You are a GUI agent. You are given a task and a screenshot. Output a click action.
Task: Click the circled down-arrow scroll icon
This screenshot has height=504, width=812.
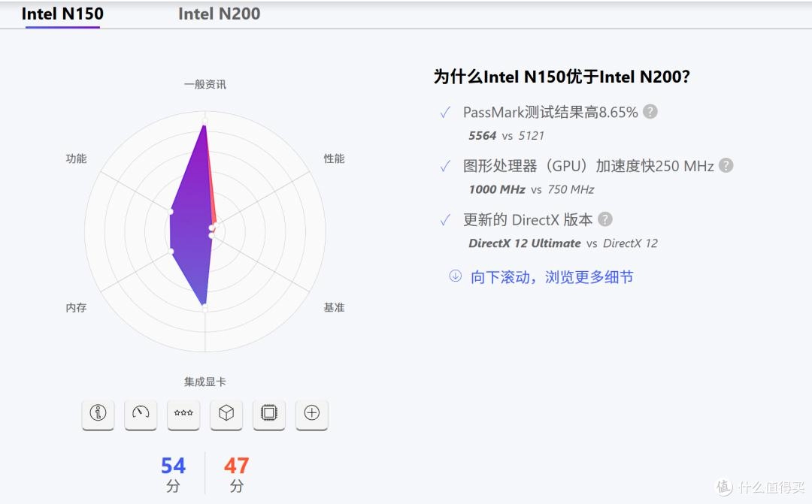455,276
